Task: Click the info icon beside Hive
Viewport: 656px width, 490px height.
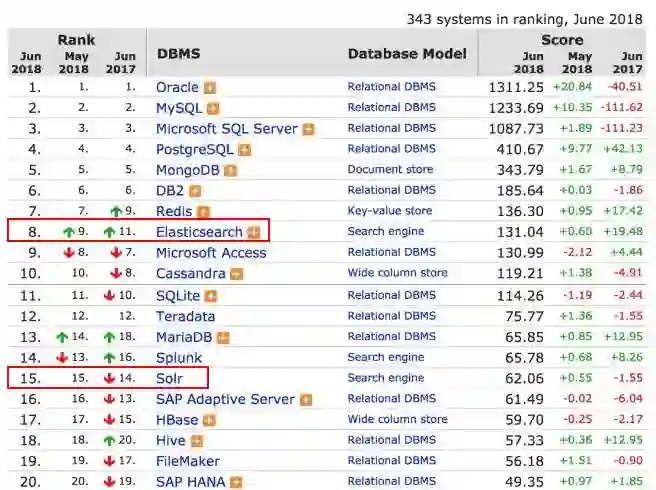Action: [x=197, y=441]
